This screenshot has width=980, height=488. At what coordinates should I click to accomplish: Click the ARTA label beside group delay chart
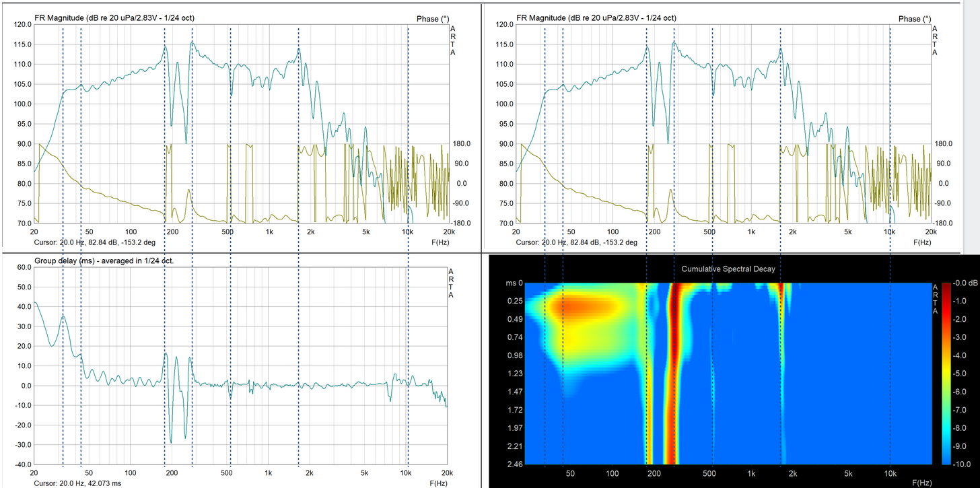tap(452, 283)
